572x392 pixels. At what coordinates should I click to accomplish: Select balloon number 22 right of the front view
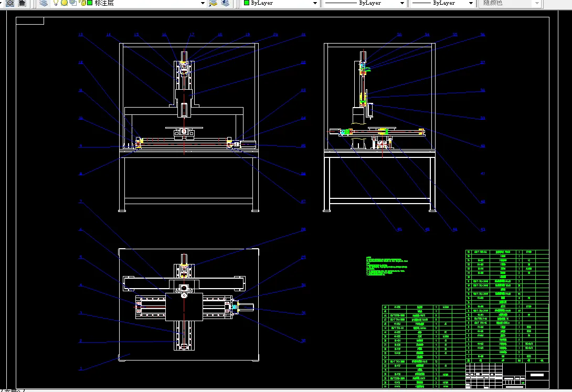303,62
